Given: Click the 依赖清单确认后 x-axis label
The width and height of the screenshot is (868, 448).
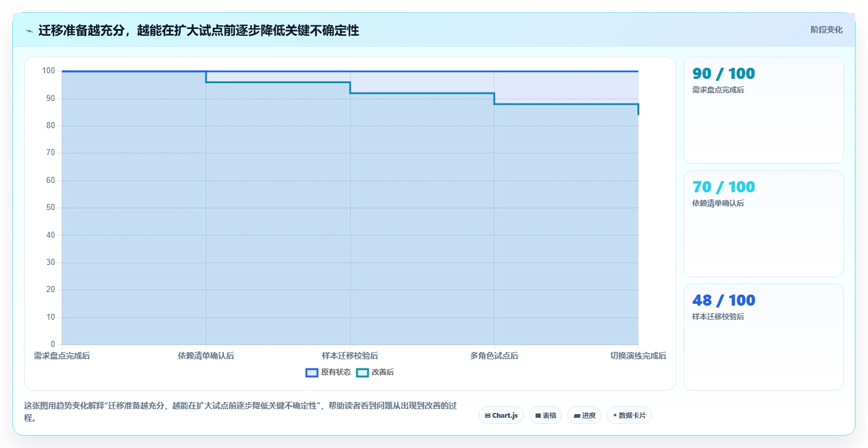Looking at the screenshot, I should [206, 356].
